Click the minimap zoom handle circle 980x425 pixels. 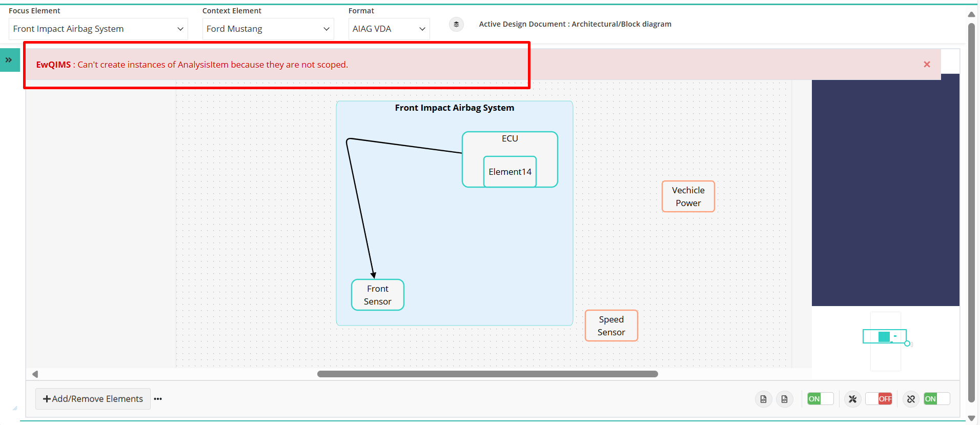click(x=907, y=343)
